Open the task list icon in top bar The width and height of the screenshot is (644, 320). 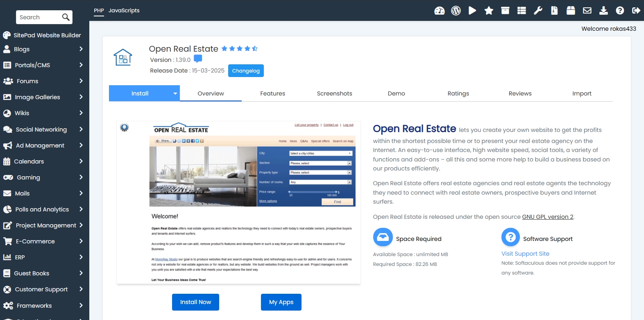[x=522, y=11]
